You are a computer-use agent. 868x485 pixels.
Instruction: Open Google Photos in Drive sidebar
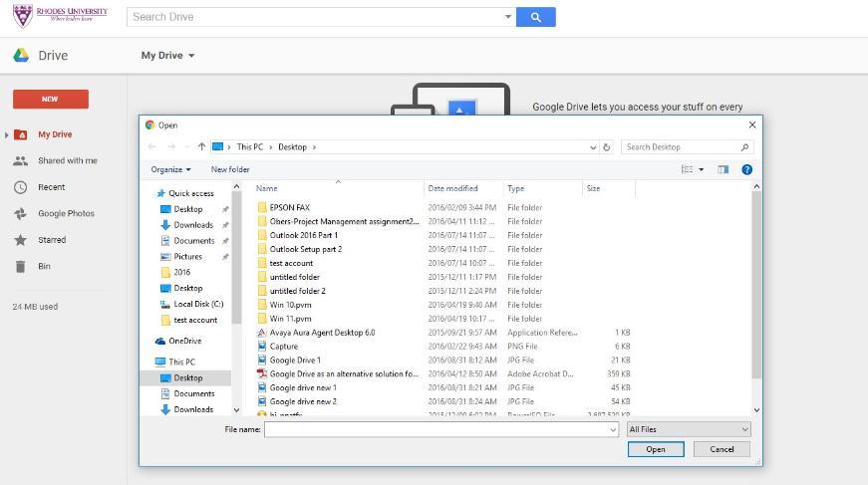click(x=66, y=213)
